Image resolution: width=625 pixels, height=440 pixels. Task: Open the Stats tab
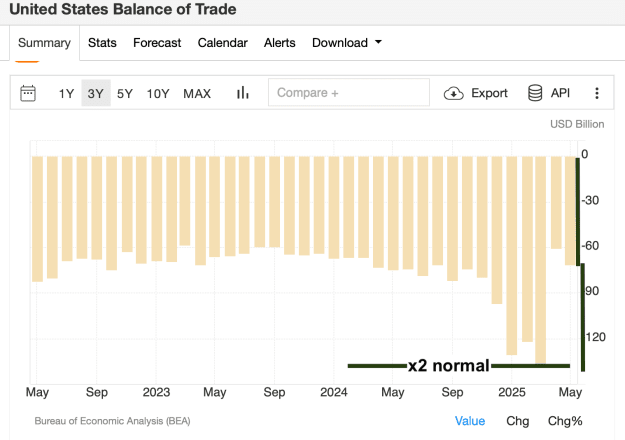click(102, 43)
